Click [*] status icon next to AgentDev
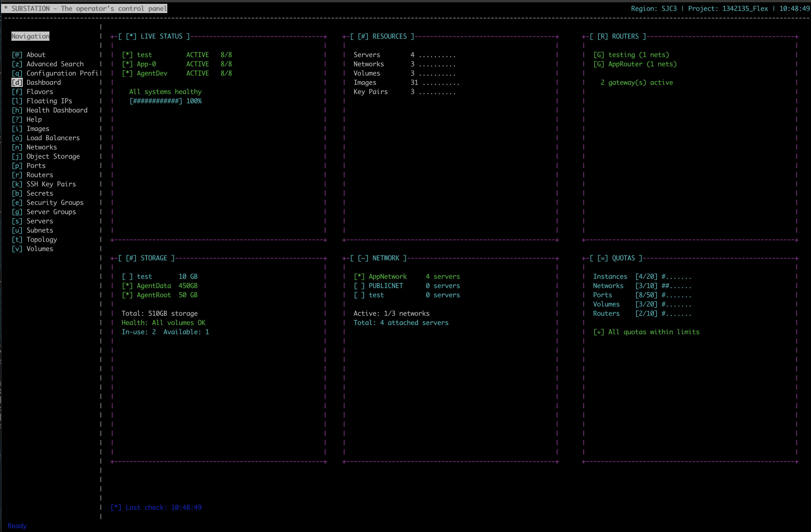 click(127, 73)
